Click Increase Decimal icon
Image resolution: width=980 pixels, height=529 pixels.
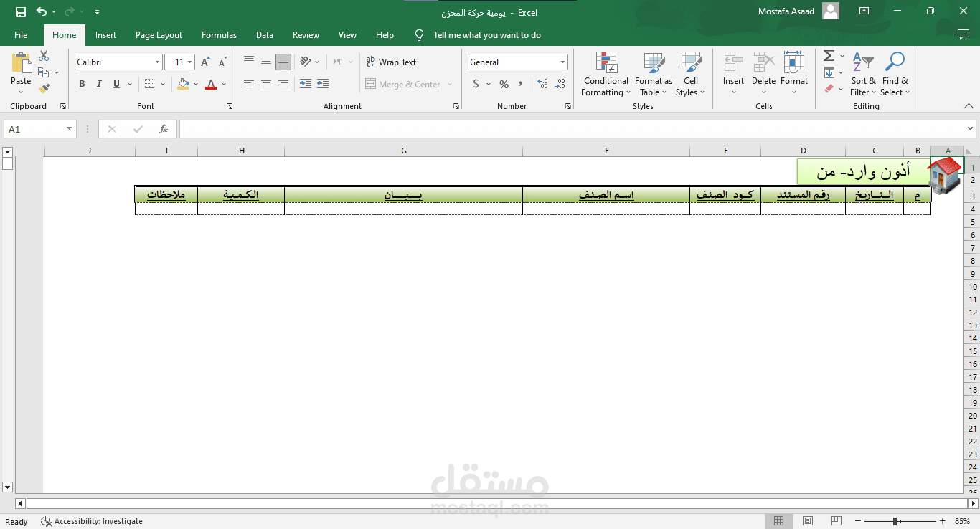tap(542, 84)
